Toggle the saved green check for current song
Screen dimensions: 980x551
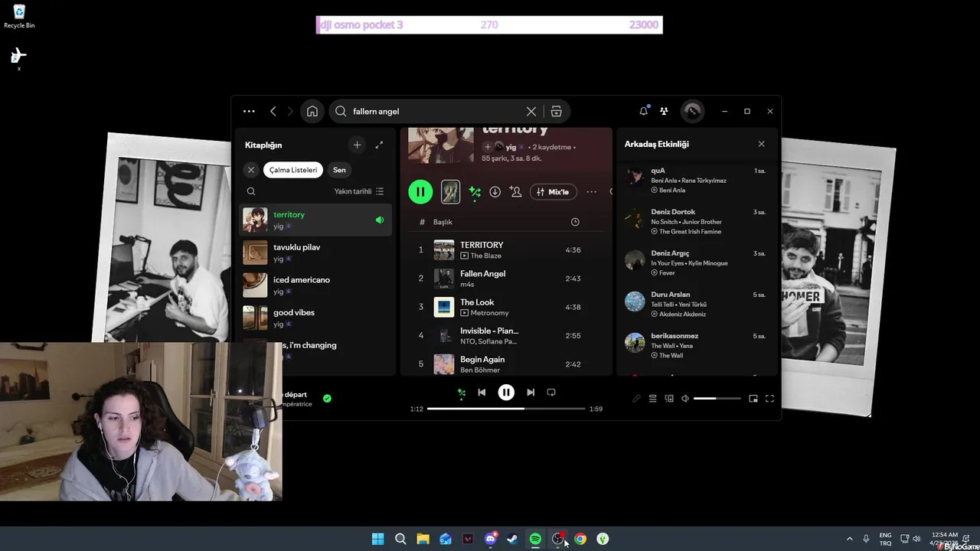[x=327, y=398]
